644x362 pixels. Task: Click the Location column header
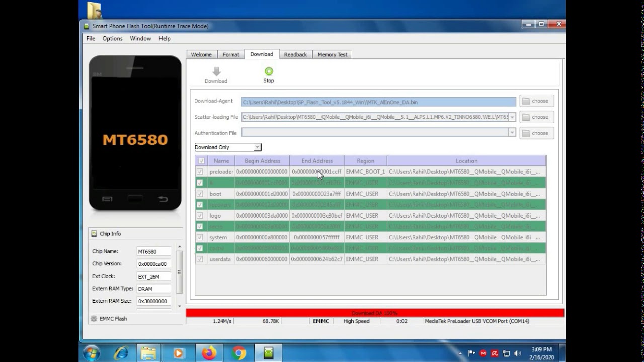[466, 161]
